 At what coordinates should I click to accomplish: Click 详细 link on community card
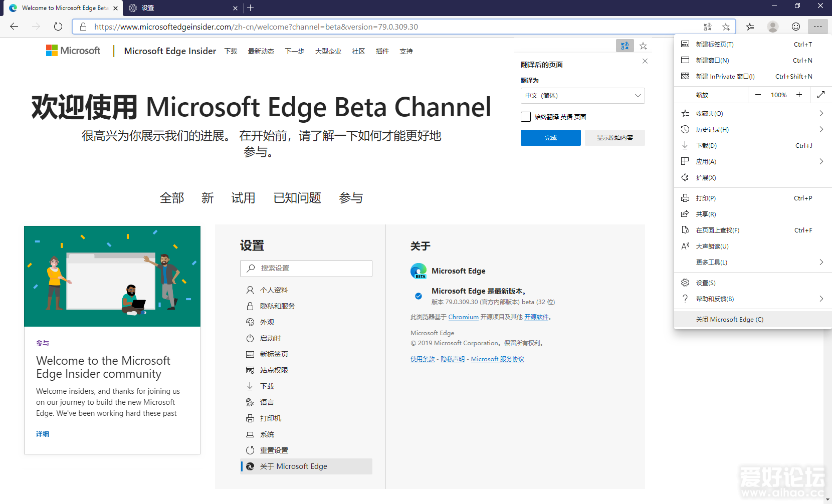click(x=43, y=434)
